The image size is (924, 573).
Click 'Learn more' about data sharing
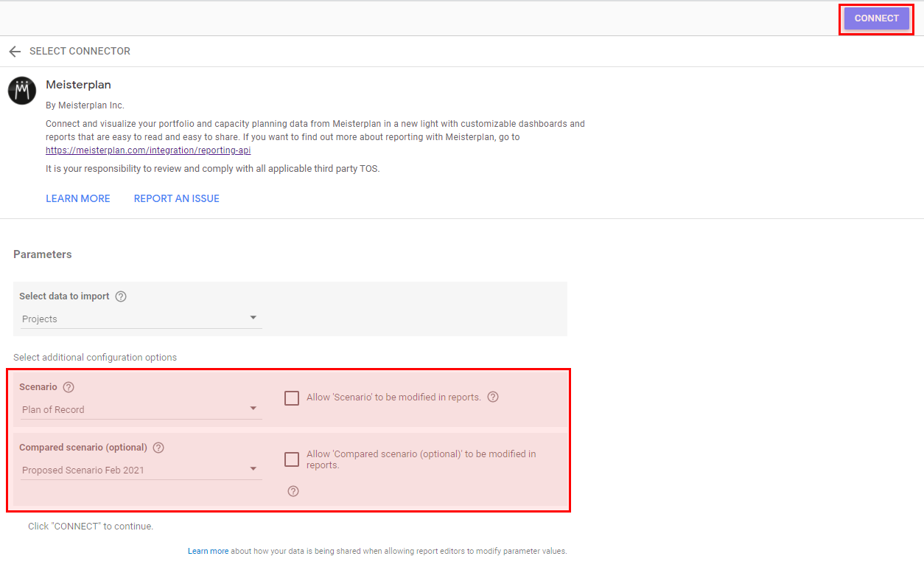point(208,551)
